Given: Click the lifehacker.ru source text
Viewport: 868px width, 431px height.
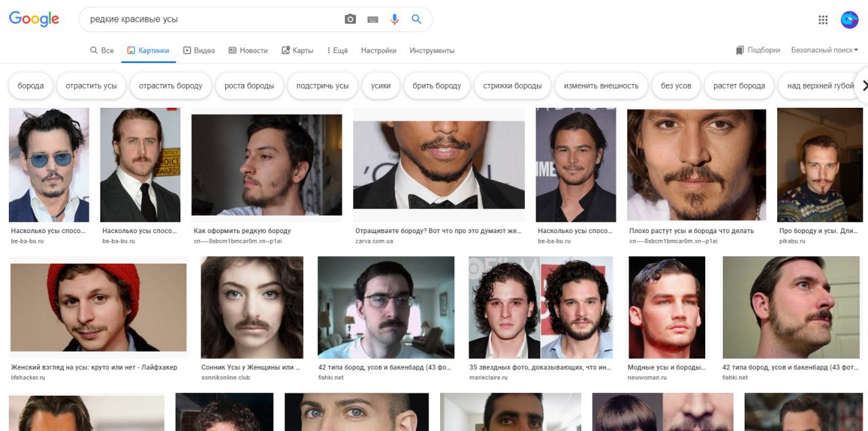Looking at the screenshot, I should pos(28,377).
